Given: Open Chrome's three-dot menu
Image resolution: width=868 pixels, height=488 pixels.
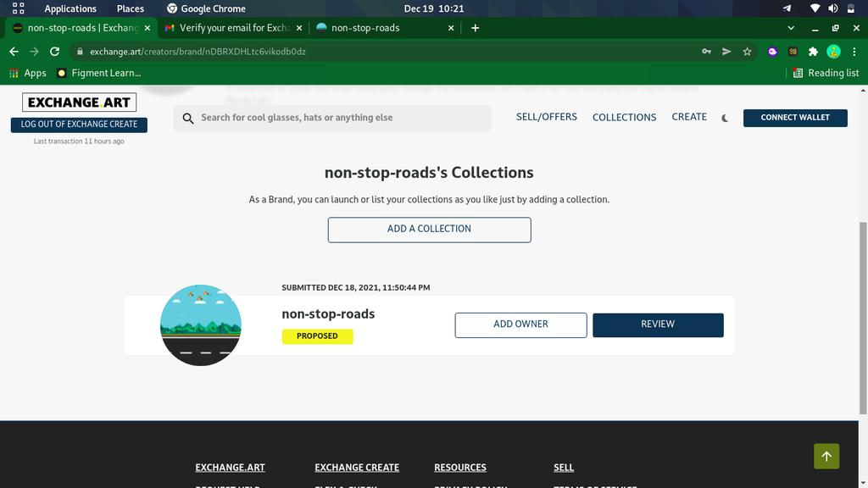Looking at the screenshot, I should (x=854, y=52).
